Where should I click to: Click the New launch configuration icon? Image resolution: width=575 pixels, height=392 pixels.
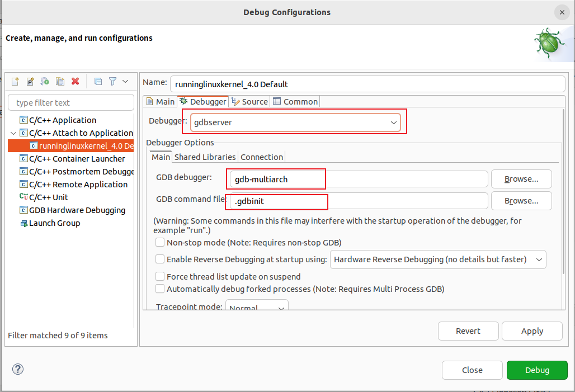pos(16,82)
